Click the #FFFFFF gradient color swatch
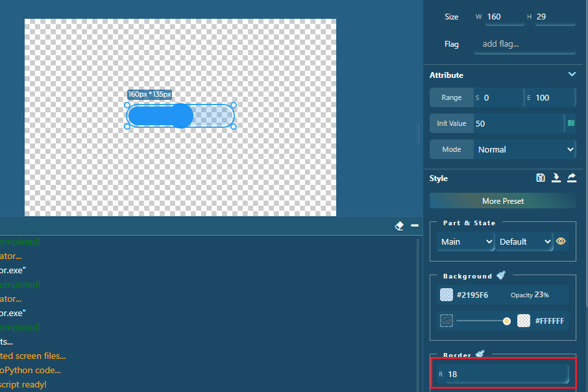This screenshot has height=392, width=588. 524,321
